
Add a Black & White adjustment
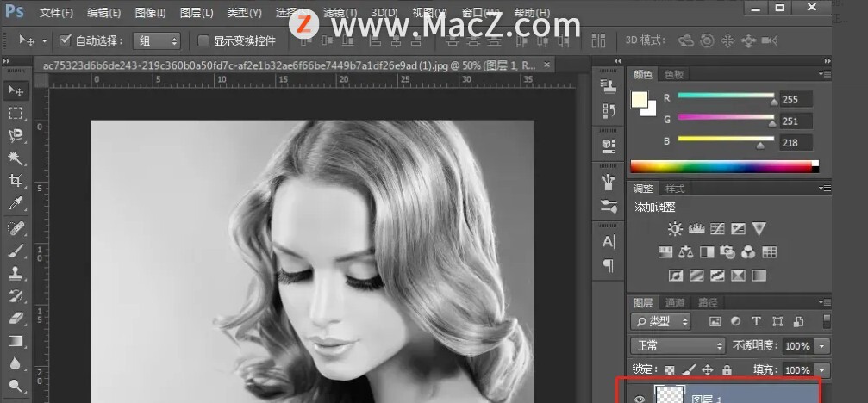click(x=707, y=252)
